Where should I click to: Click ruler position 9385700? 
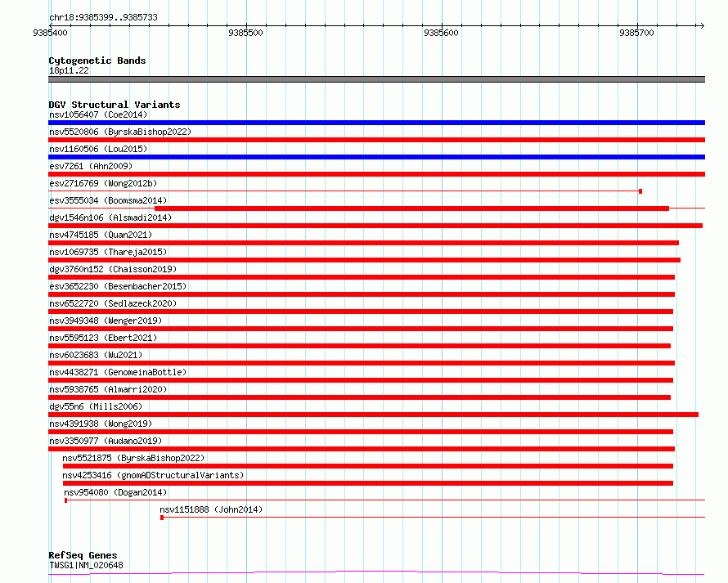(636, 33)
